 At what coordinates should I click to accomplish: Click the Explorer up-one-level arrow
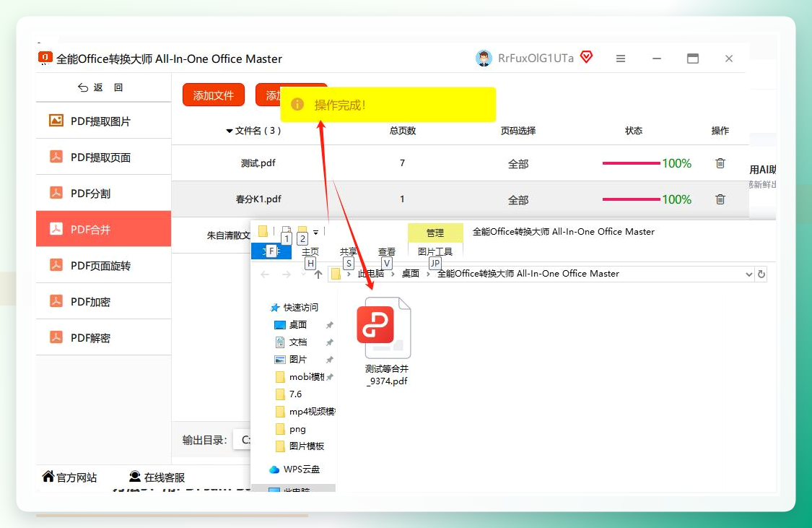[x=318, y=274]
